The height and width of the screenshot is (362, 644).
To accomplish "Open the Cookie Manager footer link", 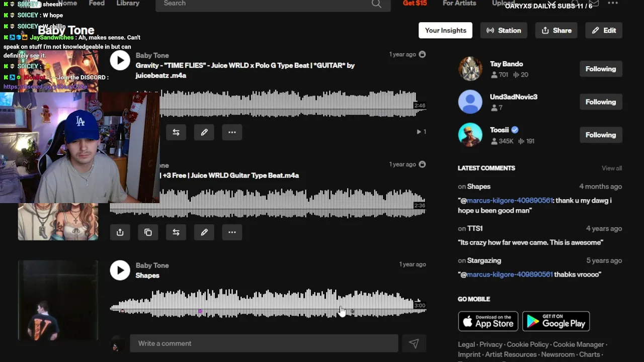I will 579,344.
